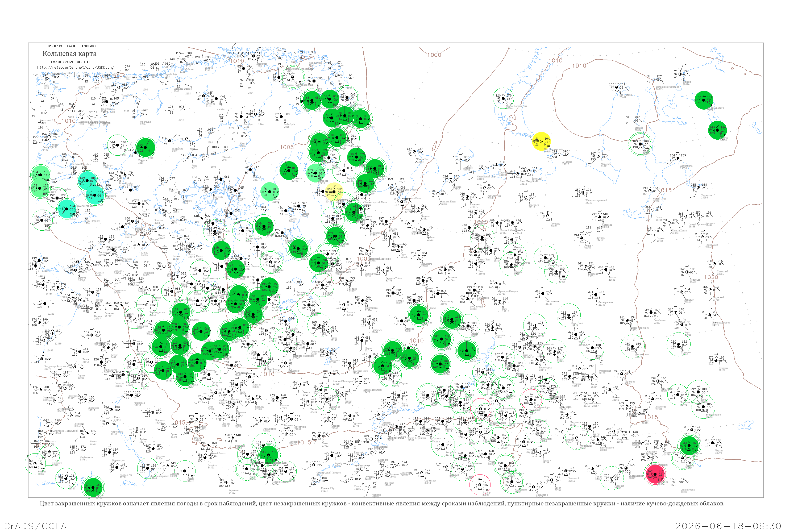This screenshot has height=532, width=798.
Task: Click the "Новый Порт" station name
Action: [x=660, y=199]
